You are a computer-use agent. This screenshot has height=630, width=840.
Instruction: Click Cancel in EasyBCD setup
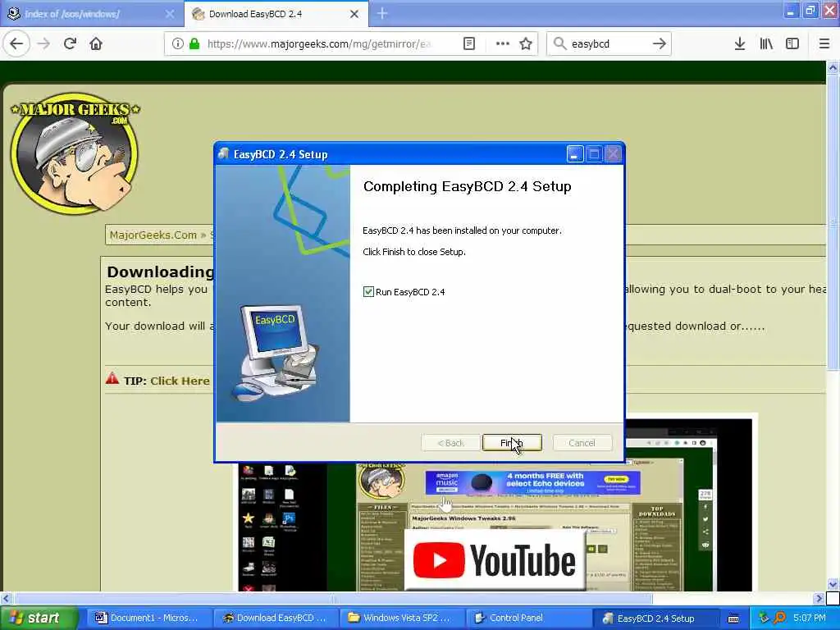582,442
